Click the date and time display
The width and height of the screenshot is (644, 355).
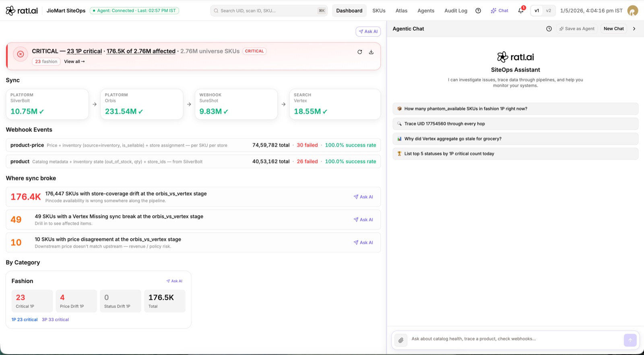coord(591,11)
